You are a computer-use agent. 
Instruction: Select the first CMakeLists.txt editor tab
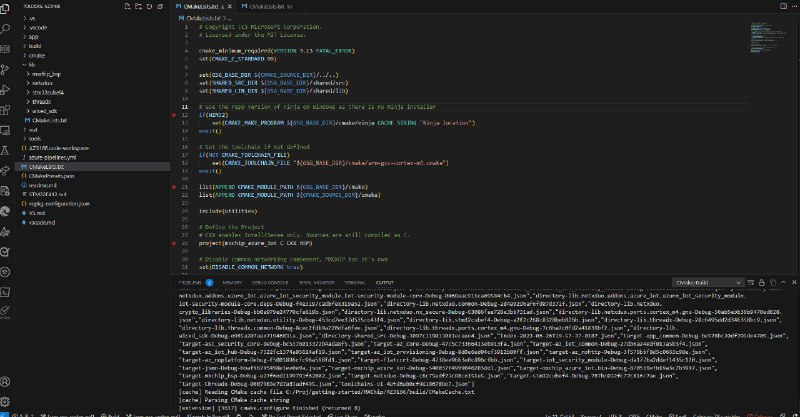coord(201,7)
